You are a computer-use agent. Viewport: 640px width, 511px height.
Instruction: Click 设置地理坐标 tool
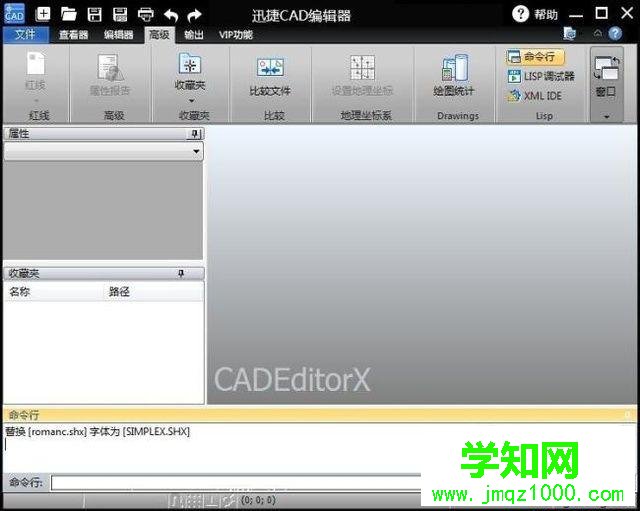point(362,75)
